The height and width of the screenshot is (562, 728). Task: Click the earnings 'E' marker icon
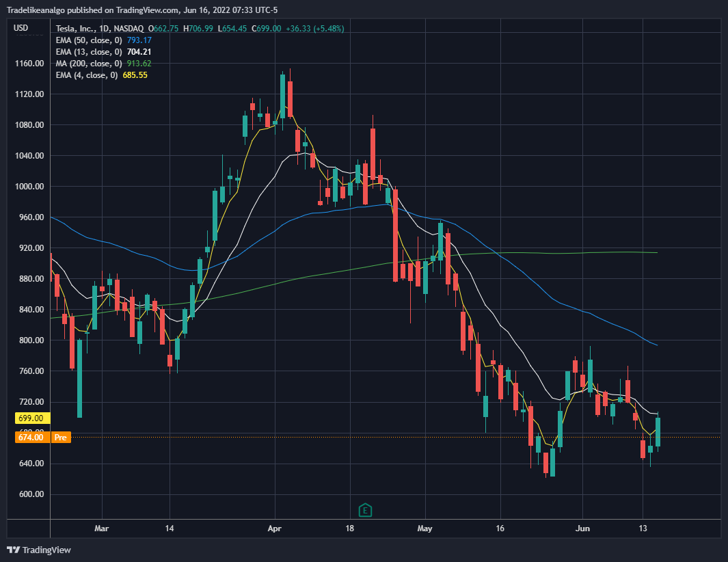(366, 510)
